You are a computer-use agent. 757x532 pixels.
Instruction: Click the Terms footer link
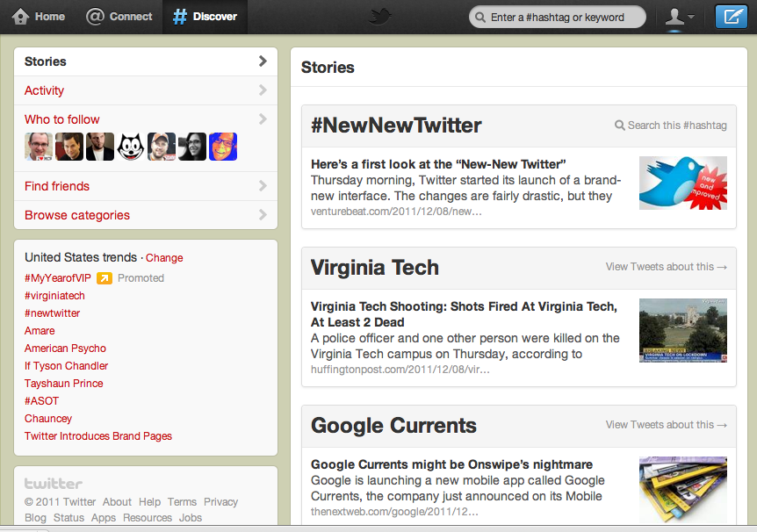tap(182, 502)
